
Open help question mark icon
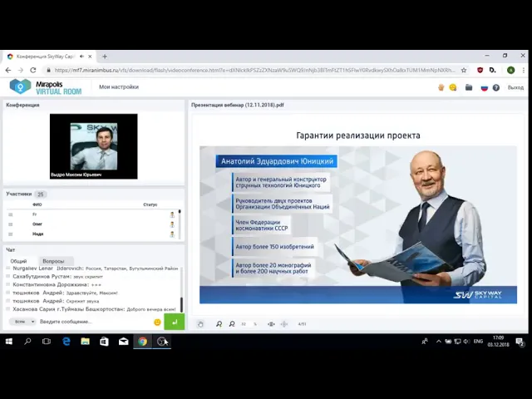point(496,88)
